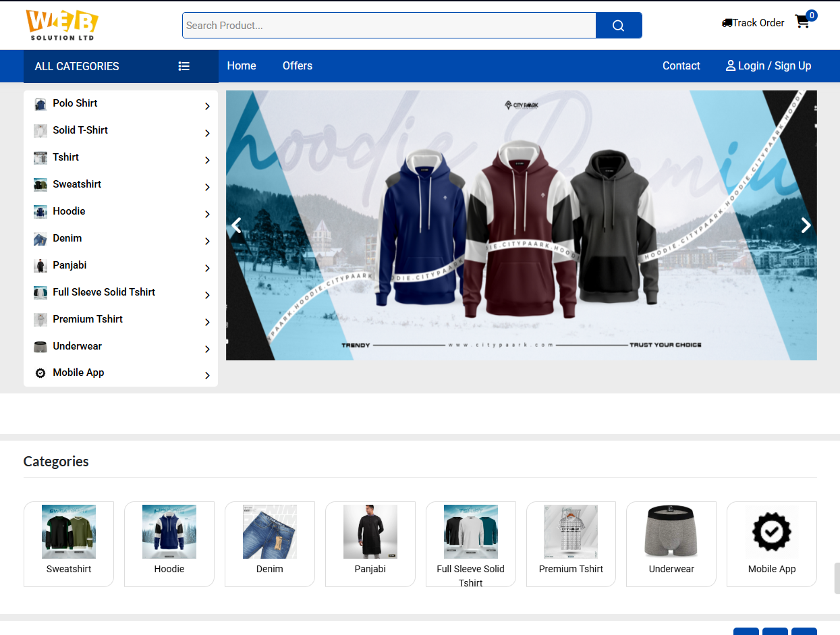840x635 pixels.
Task: Open the Polo Shirt sidebar link
Action: 75,103
